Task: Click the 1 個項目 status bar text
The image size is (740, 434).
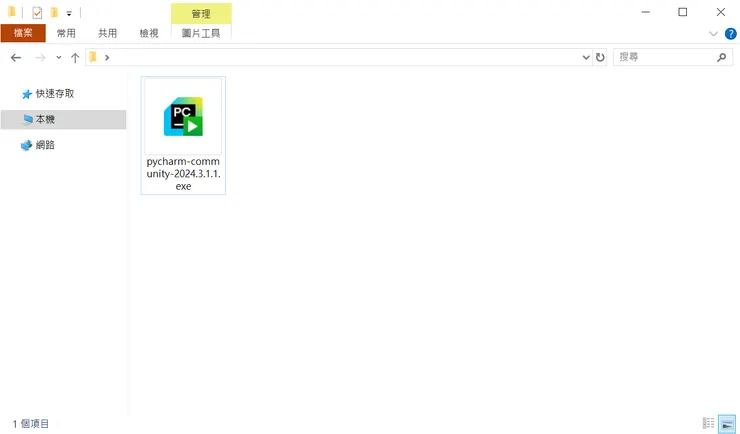Action: pos(31,424)
